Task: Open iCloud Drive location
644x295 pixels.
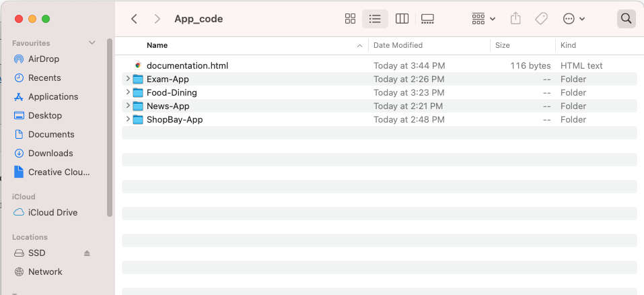Action: pyautogui.click(x=52, y=212)
